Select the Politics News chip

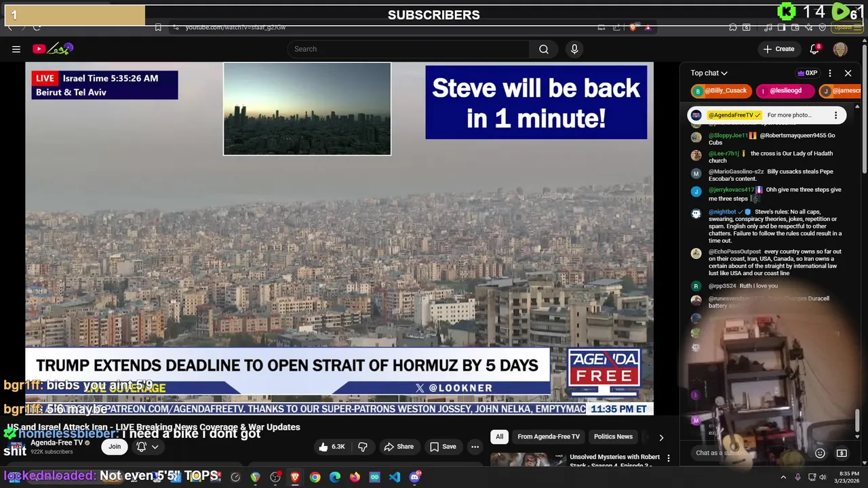[x=613, y=437]
